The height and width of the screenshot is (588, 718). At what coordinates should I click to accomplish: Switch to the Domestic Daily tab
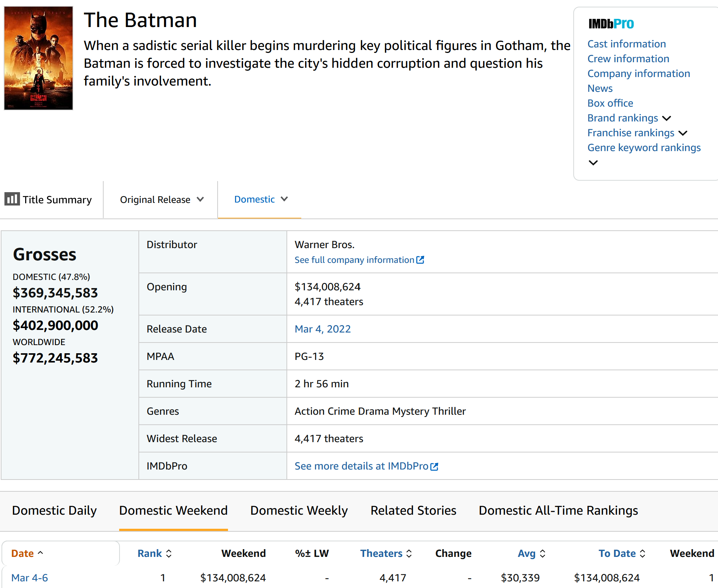point(54,511)
